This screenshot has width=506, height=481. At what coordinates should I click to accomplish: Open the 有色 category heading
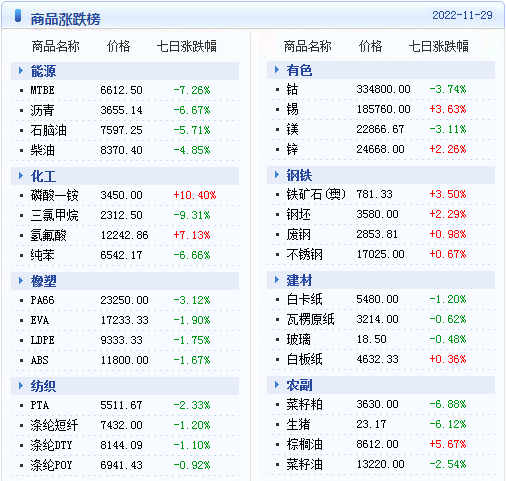tap(299, 70)
